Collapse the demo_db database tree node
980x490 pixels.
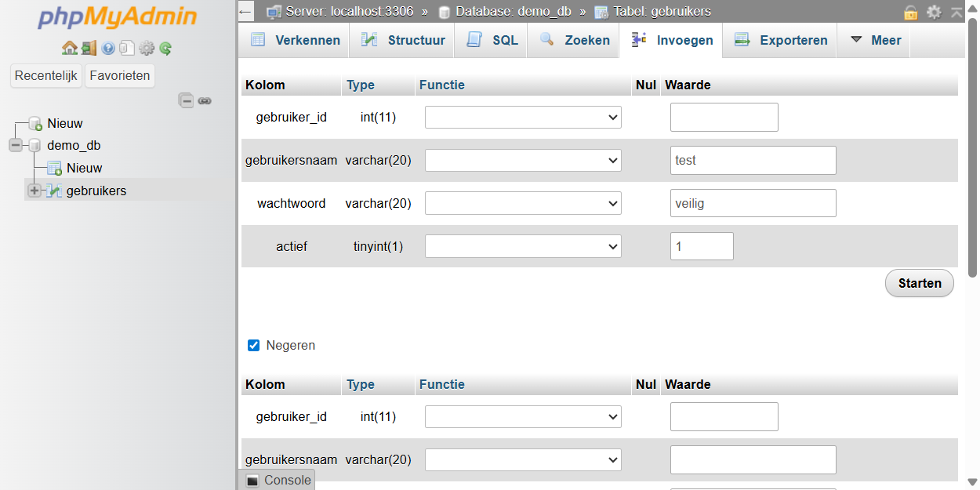[x=15, y=145]
